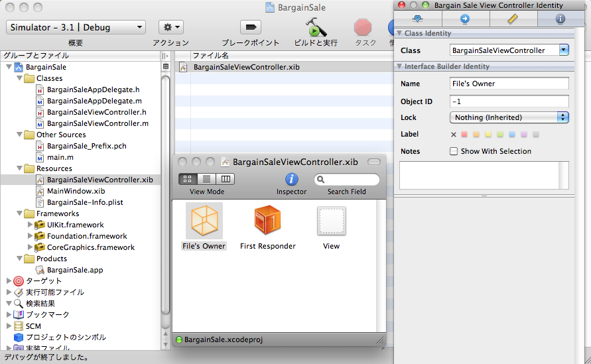Screen dimensions: 591x364
Task: Collapse the Other Sources folder
Action: click(20, 135)
